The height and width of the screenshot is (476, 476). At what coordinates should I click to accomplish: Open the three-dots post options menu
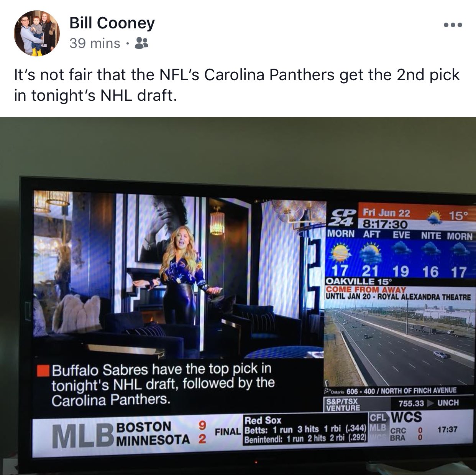click(x=453, y=25)
